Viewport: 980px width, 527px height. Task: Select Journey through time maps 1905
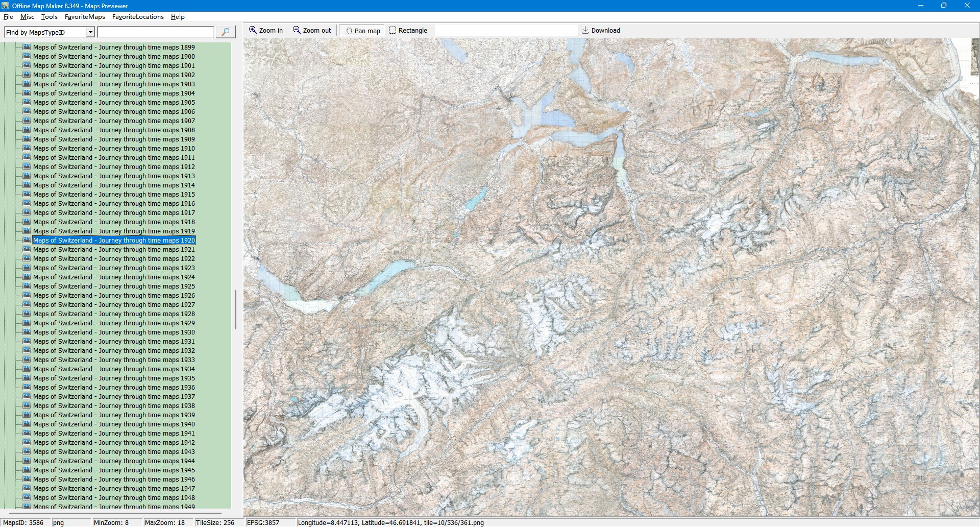pyautogui.click(x=114, y=103)
